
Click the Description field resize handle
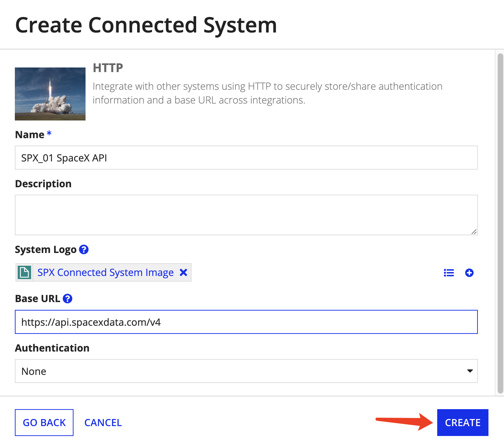pyautogui.click(x=474, y=231)
